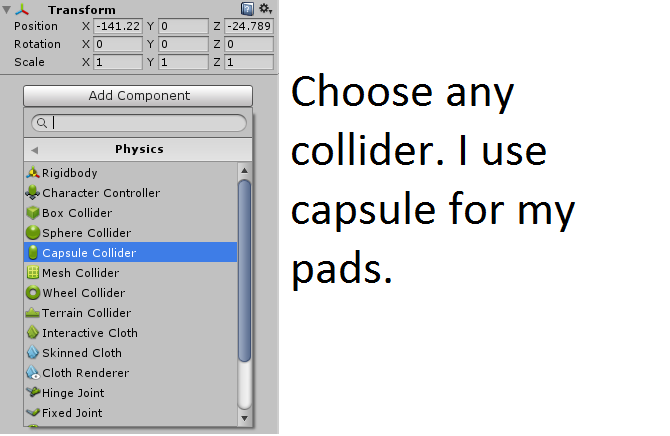
Task: Click the Rigidbody component icon
Action: tap(33, 173)
